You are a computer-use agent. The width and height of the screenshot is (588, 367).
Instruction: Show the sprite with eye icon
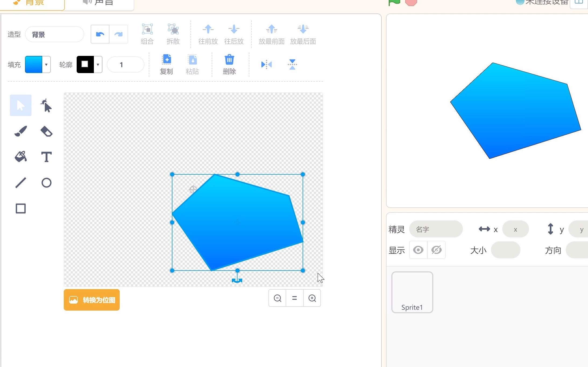tap(418, 250)
